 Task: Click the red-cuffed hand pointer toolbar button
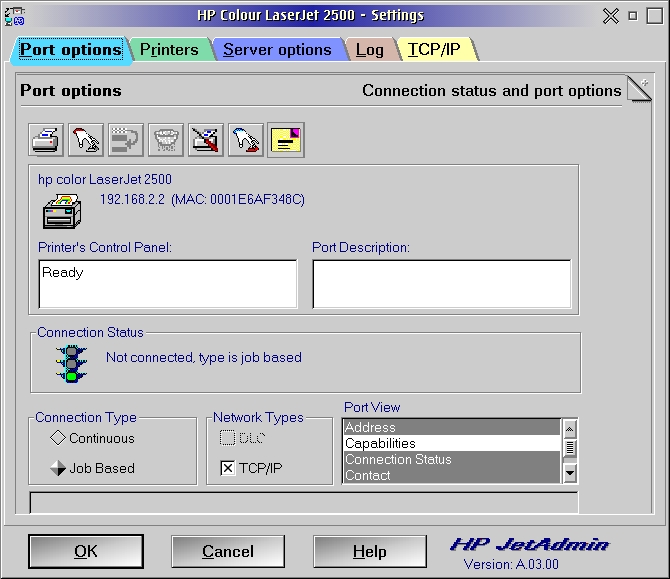click(85, 140)
